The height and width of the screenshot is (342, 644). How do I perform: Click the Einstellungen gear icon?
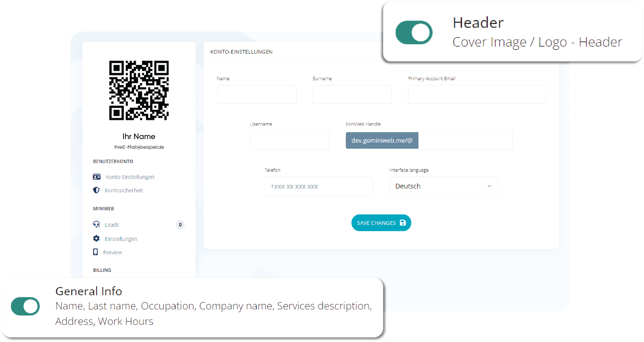(x=96, y=238)
